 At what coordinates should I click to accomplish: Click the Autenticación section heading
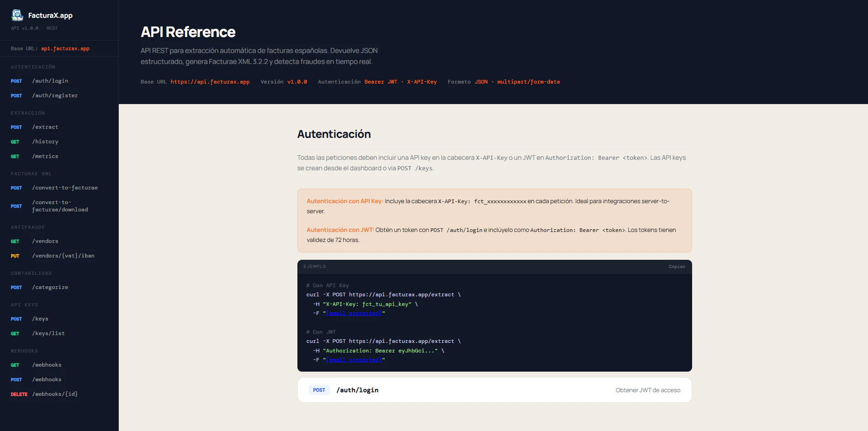click(x=334, y=134)
